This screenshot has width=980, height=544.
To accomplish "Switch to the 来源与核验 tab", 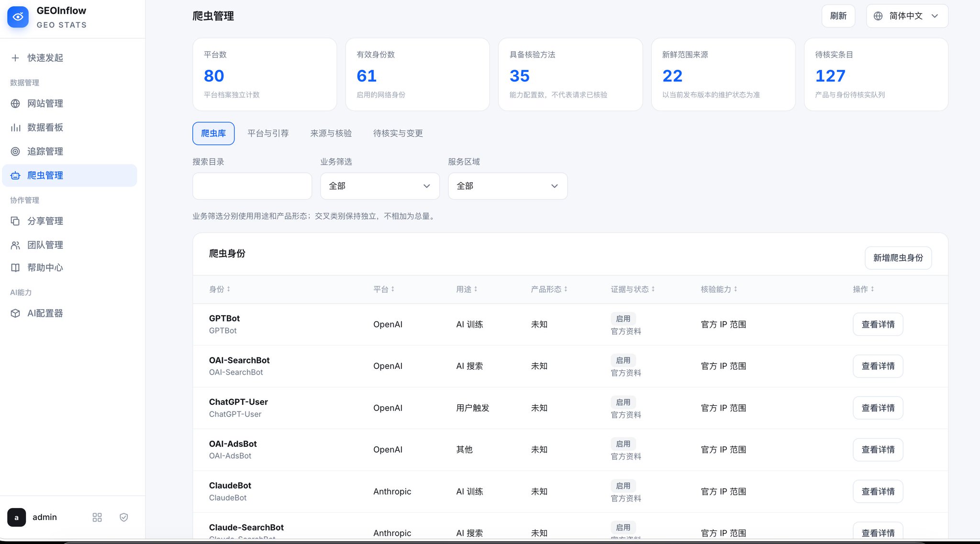I will (331, 133).
